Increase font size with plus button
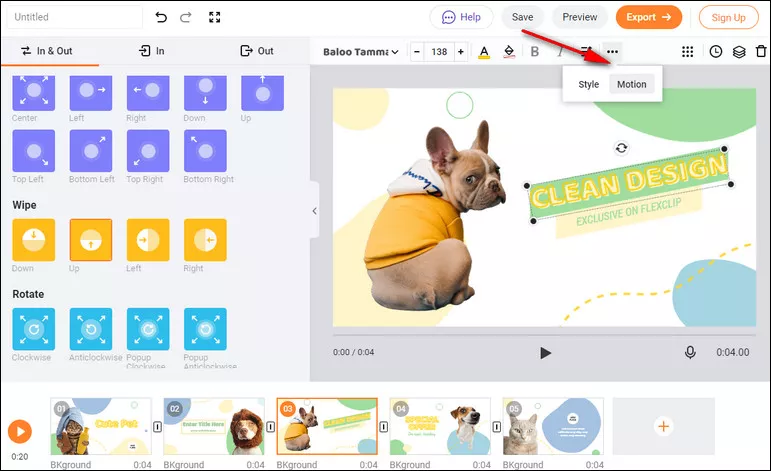This screenshot has width=771, height=471. tap(461, 52)
